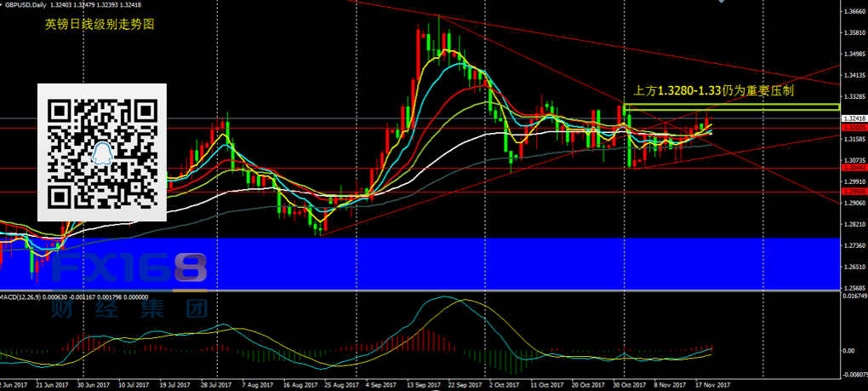
Task: Click the annotation text about 1.3280-1.33 resistance
Action: (x=715, y=89)
